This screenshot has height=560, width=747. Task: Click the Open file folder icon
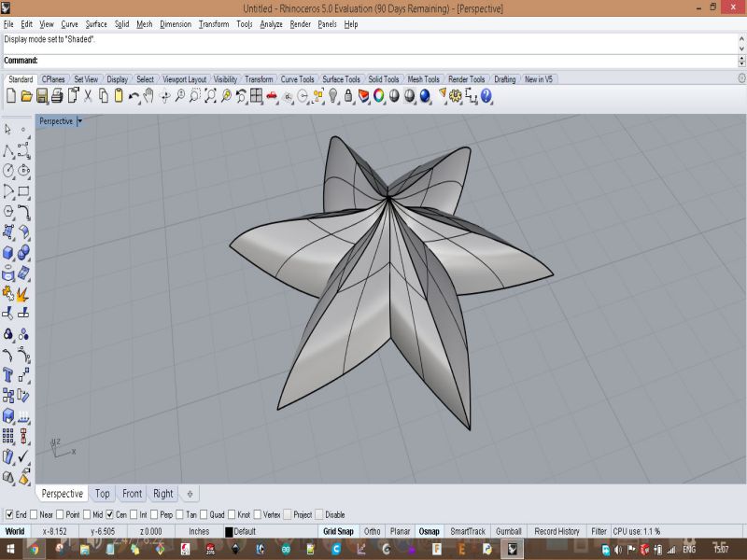click(x=26, y=96)
